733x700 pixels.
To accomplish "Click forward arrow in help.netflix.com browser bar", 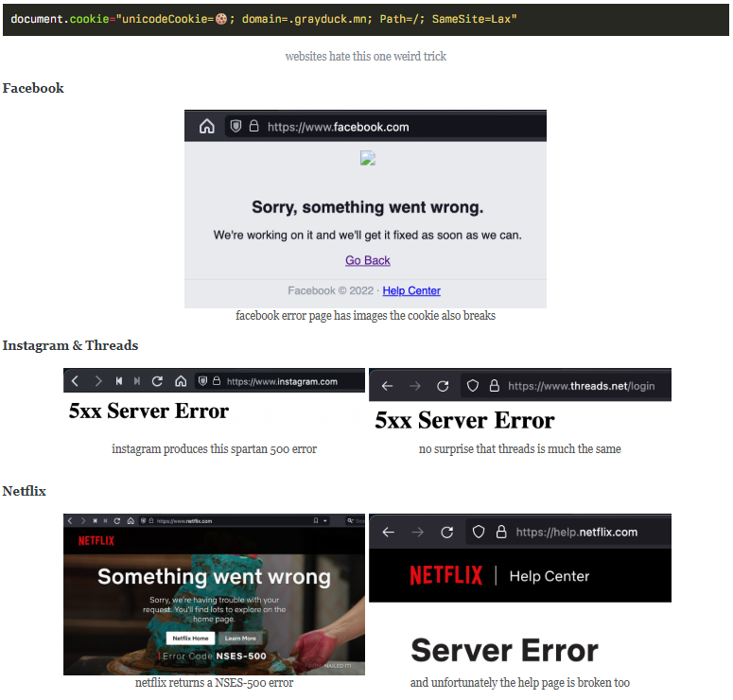I will [x=418, y=533].
